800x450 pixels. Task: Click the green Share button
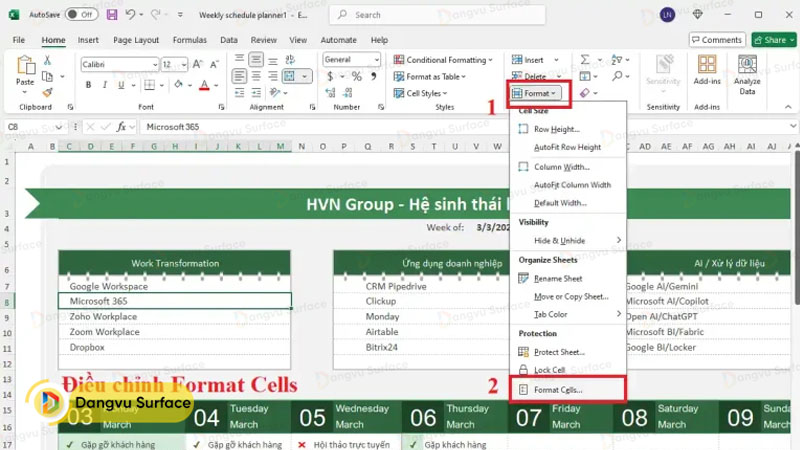[773, 40]
